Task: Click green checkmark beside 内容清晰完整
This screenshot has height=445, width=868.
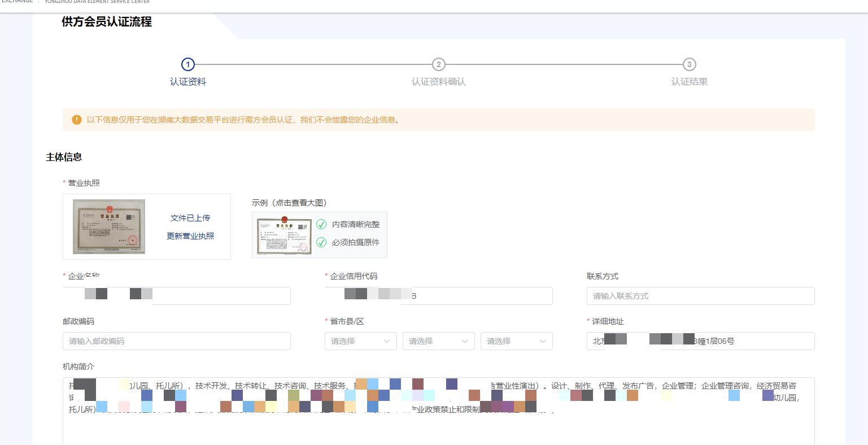Action: point(321,224)
